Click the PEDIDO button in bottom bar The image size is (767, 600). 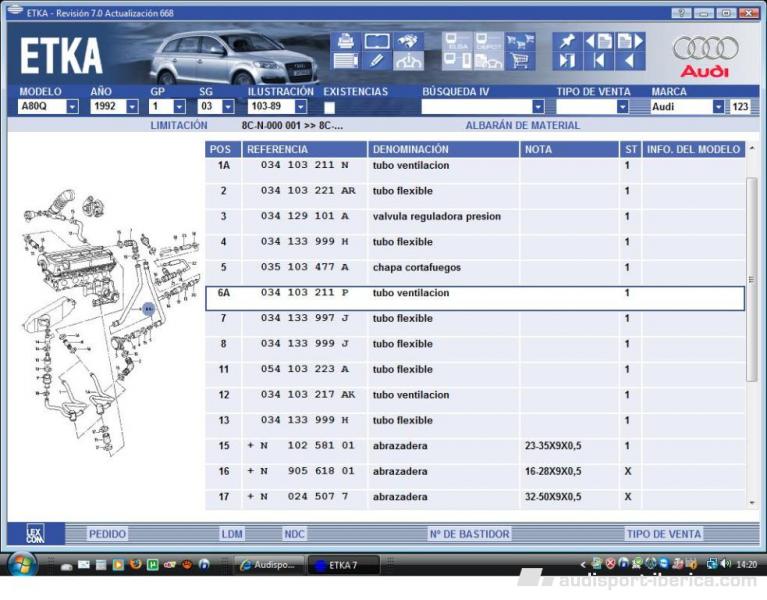108,535
